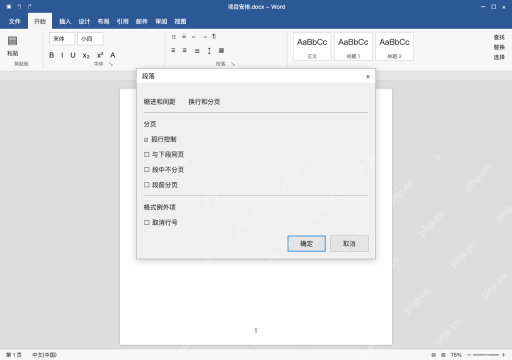Screen dimensions: 512x360
Task: Apply subscript x₂ formatting
Action: tap(86, 55)
